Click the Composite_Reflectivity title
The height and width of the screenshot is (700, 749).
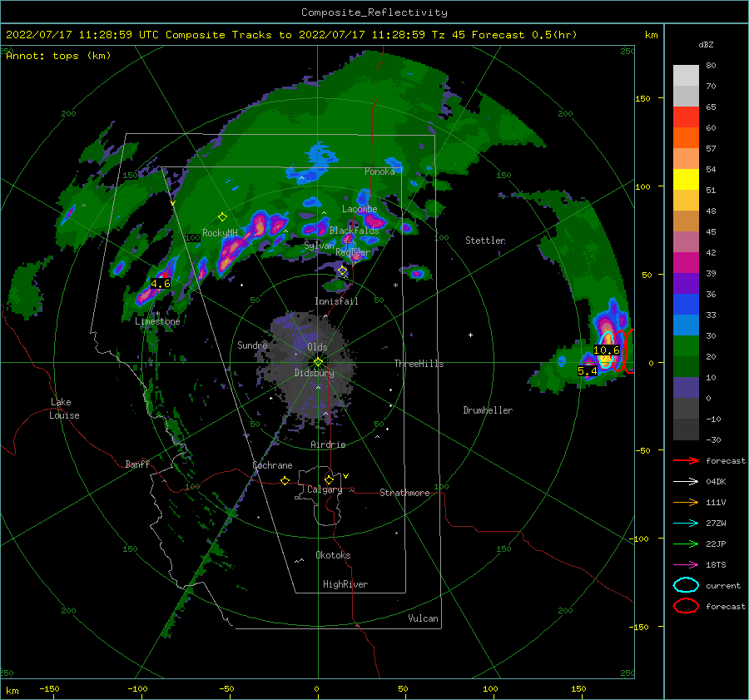point(374,12)
